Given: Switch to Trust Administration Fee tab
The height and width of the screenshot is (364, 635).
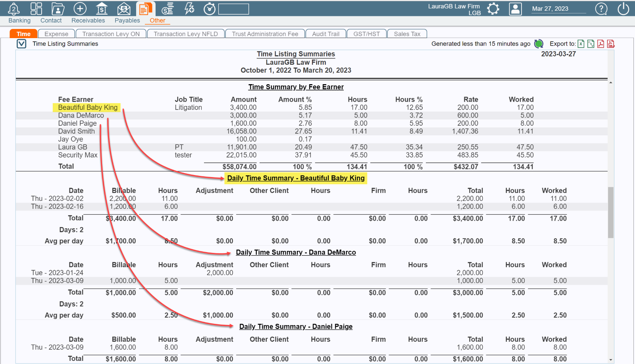Looking at the screenshot, I should tap(265, 34).
